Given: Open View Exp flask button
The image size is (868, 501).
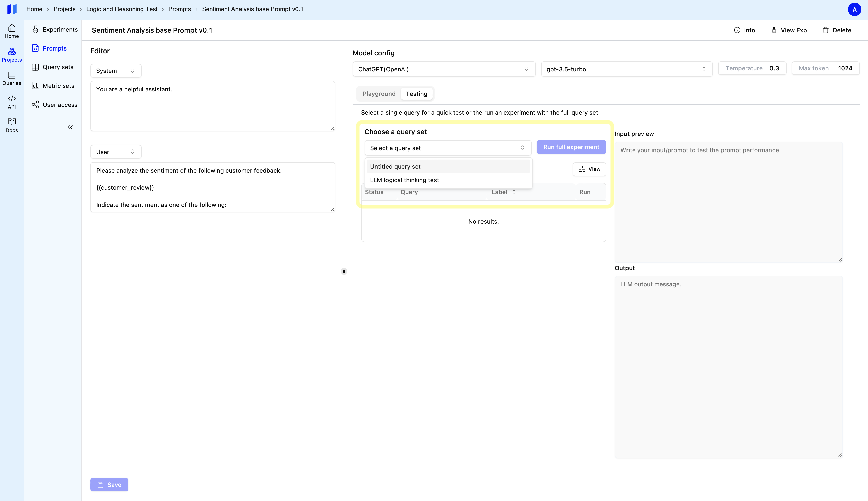Looking at the screenshot, I should [x=789, y=30].
